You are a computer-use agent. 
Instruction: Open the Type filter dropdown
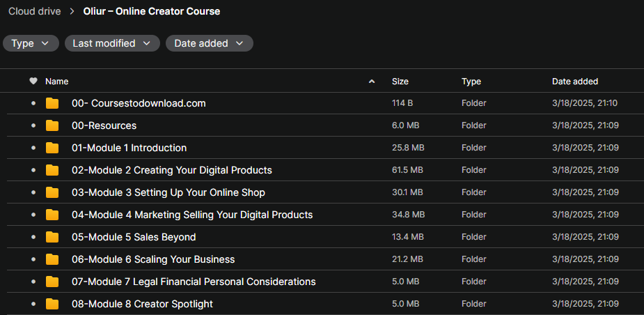tap(31, 43)
